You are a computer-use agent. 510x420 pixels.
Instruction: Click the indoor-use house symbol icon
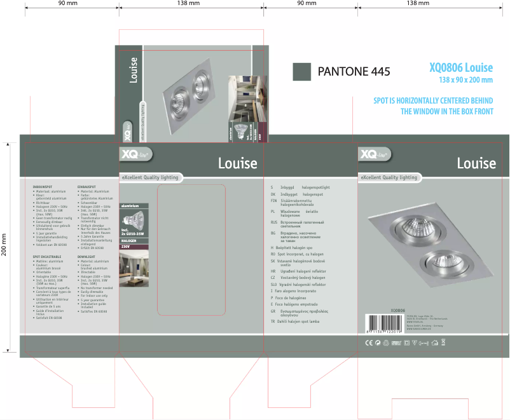pos(435,342)
